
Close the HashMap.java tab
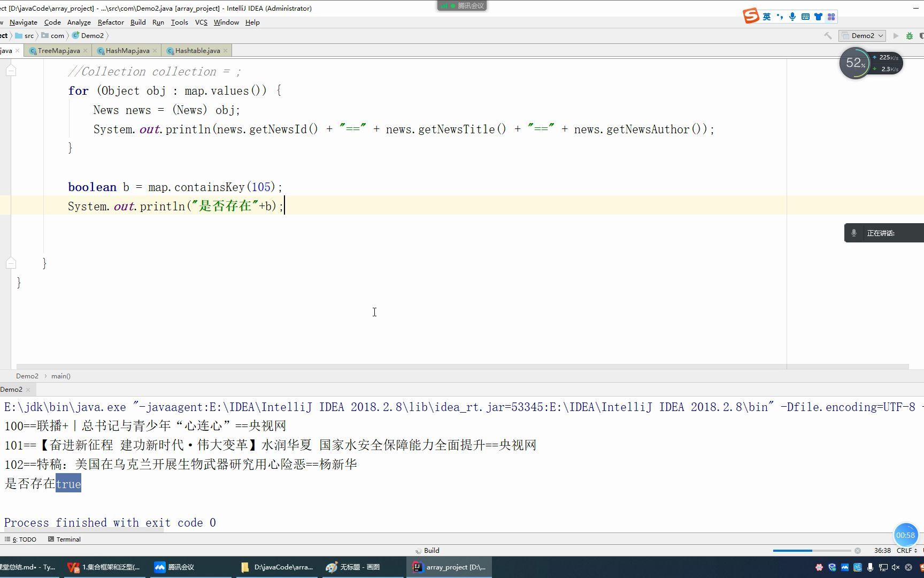pos(155,50)
